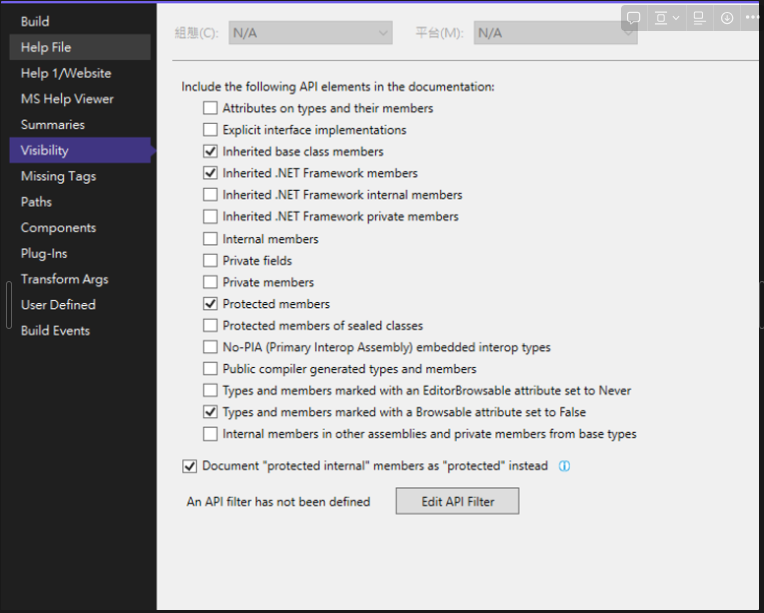Image resolution: width=764 pixels, height=613 pixels.
Task: Open the layout options chevron in overlay toolbar
Action: 676,19
